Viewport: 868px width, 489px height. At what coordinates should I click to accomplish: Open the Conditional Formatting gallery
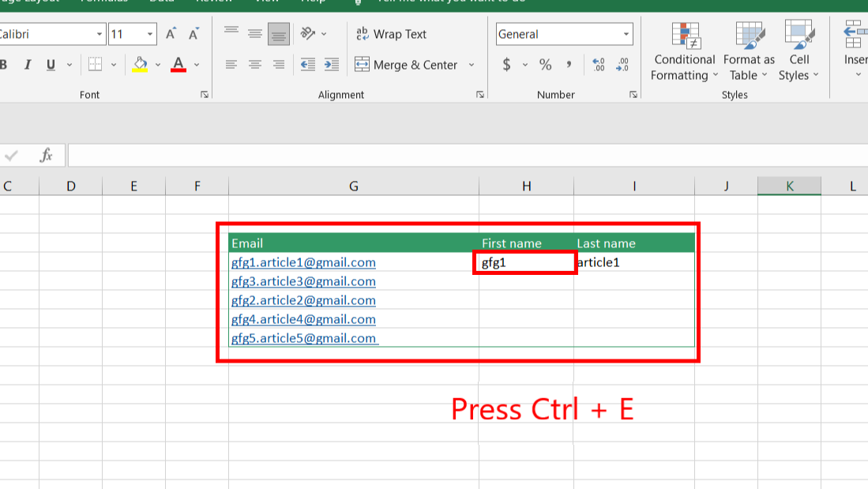684,55
